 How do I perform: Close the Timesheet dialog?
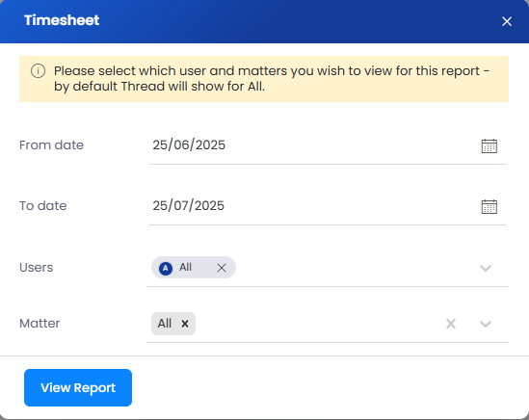(507, 21)
